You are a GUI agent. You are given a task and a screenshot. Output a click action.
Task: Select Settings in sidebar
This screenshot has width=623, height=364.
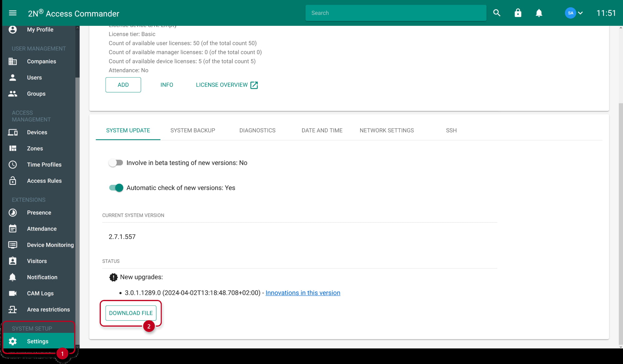pyautogui.click(x=39, y=341)
